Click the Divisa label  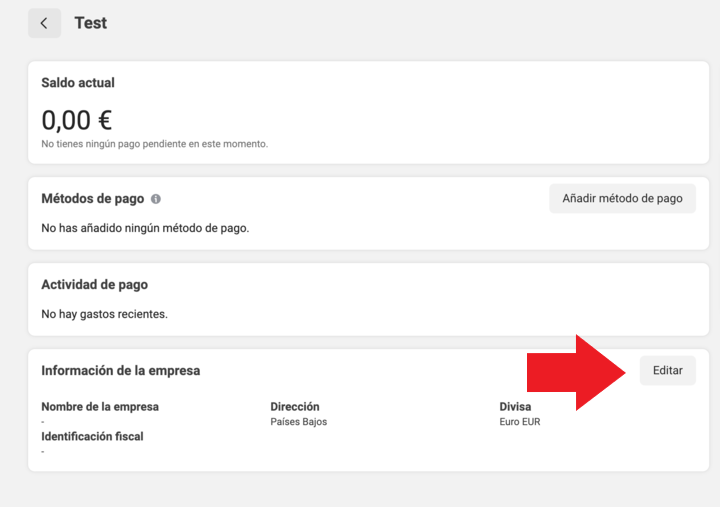(515, 406)
